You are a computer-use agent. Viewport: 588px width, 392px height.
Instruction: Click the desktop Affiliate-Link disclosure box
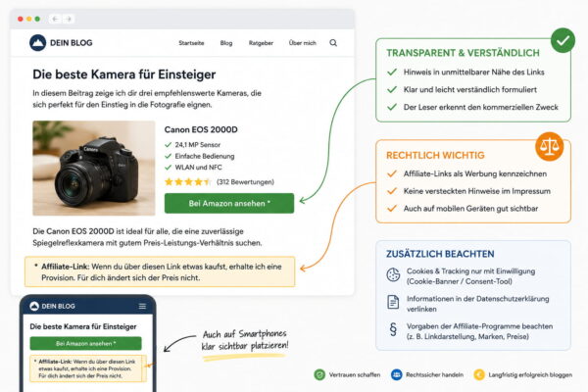pos(160,272)
